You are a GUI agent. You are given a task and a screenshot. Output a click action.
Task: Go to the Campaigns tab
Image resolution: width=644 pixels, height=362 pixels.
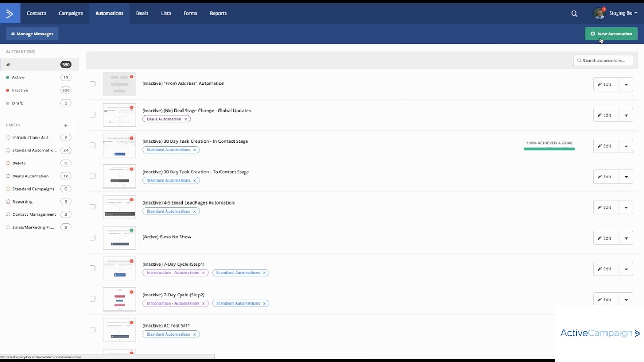[x=70, y=13]
